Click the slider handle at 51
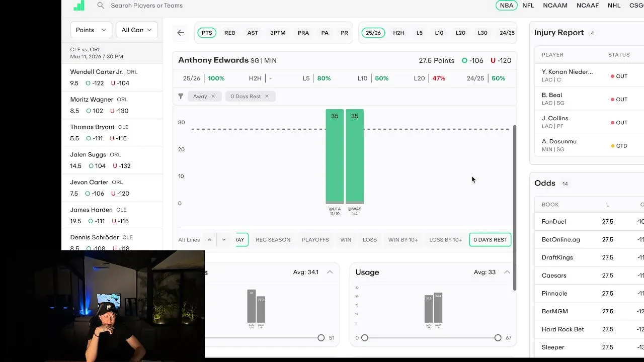 (321, 338)
